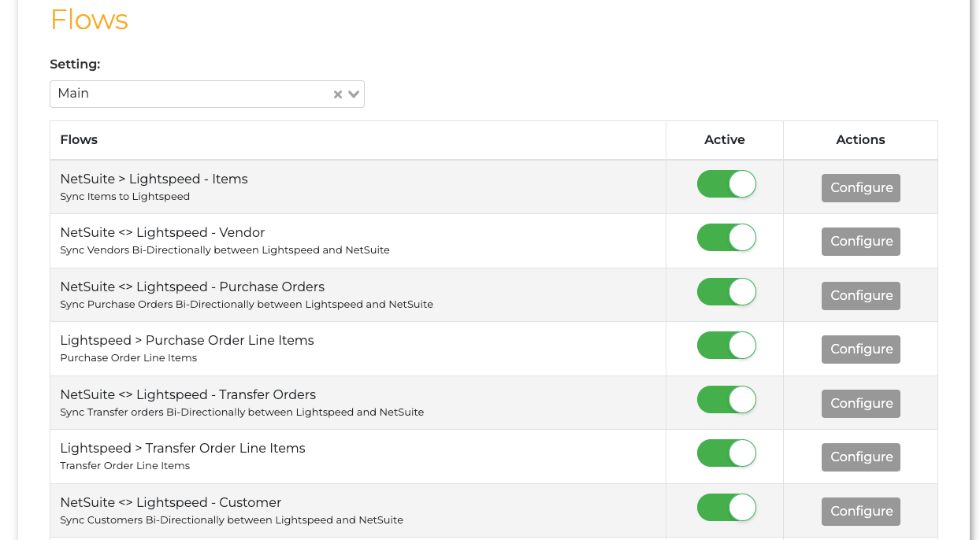Toggle off the Vendor sync flow

[x=726, y=238]
